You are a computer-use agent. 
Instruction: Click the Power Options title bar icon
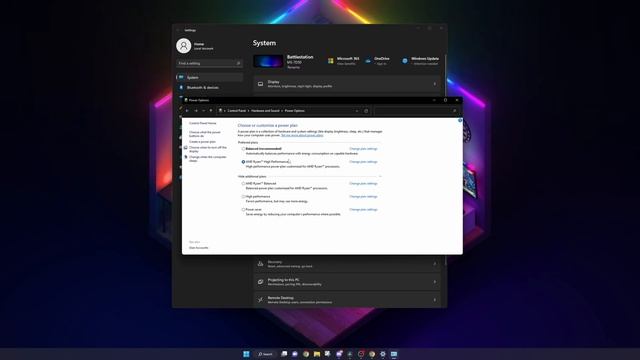tap(186, 100)
